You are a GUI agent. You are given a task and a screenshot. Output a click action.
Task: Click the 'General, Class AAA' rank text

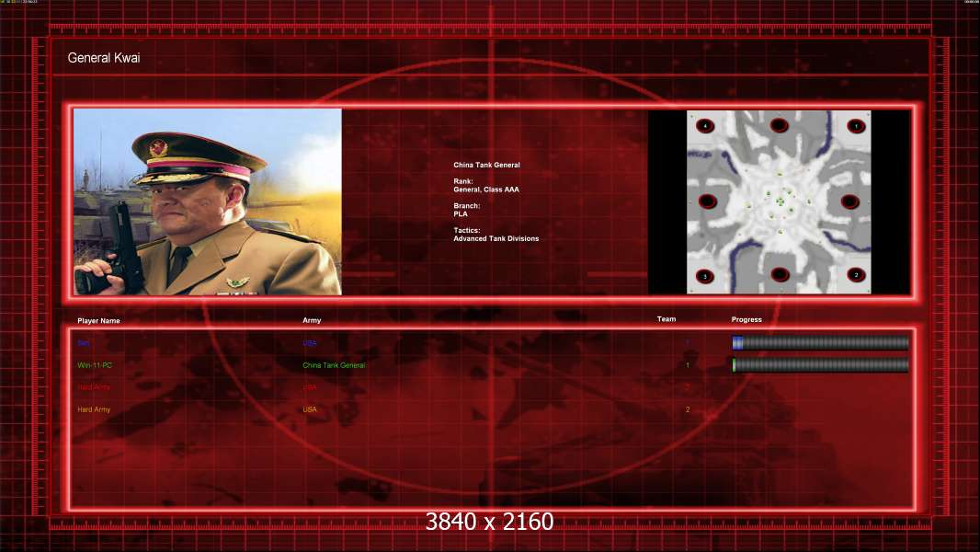[485, 190]
